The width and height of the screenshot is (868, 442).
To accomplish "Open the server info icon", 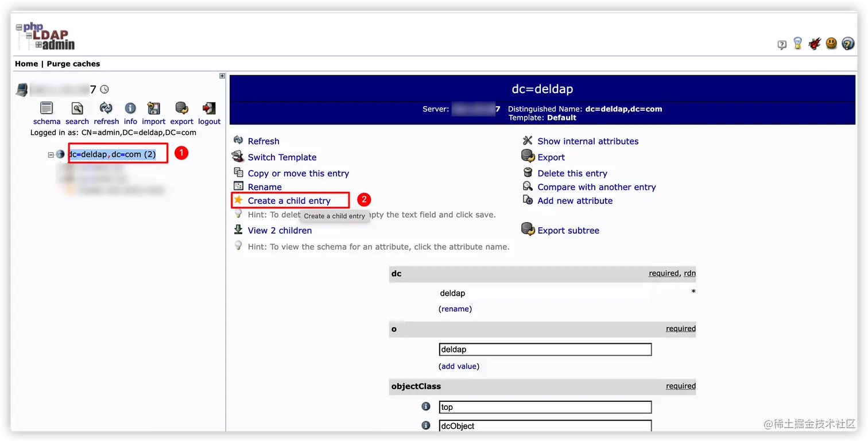I will coord(130,108).
